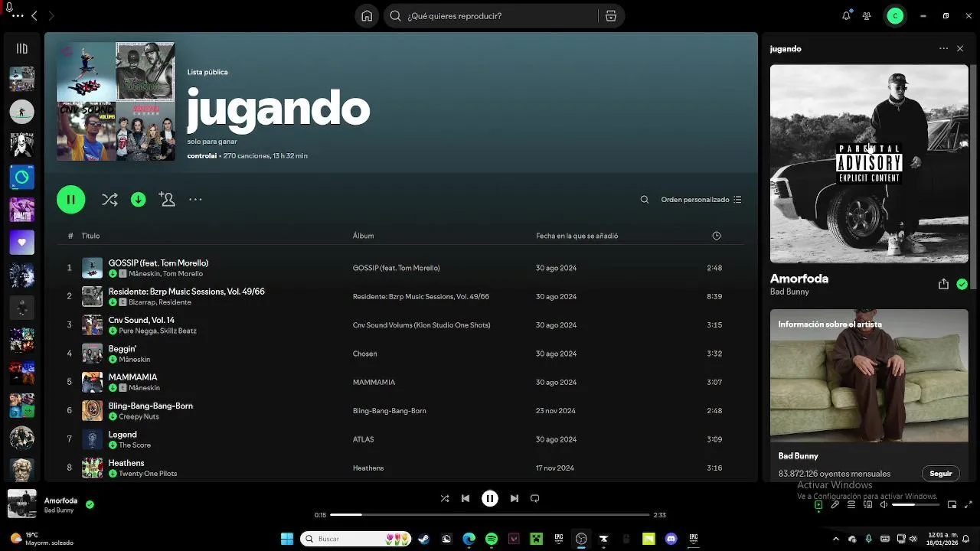The height and width of the screenshot is (551, 980).
Task: Open Residente: Bzrp Music Sessions album link
Action: (420, 296)
